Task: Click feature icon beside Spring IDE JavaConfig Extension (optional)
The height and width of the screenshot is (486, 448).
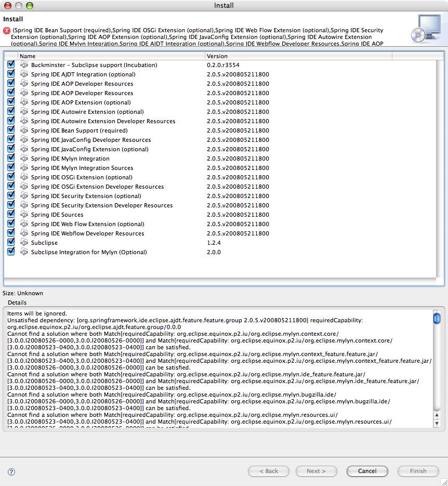Action: [x=24, y=149]
